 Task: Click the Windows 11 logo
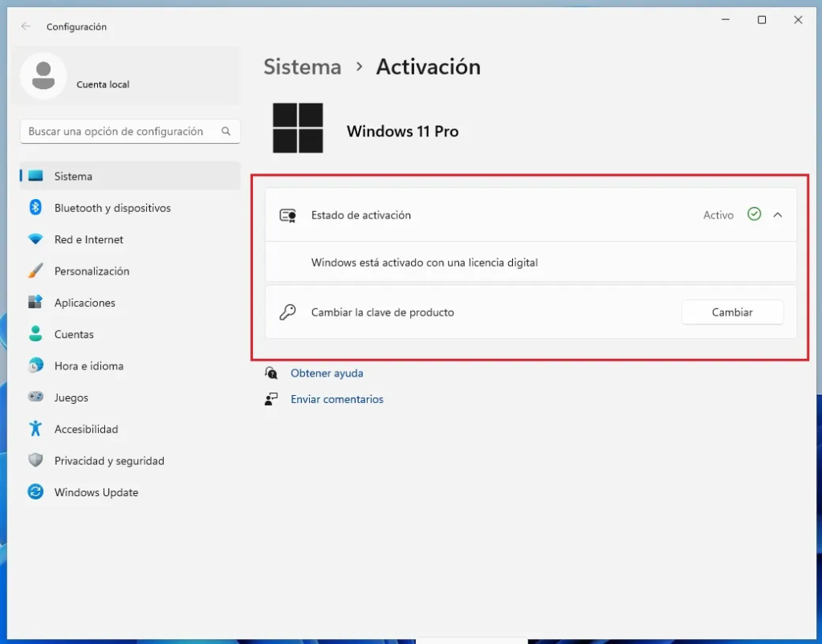click(298, 128)
